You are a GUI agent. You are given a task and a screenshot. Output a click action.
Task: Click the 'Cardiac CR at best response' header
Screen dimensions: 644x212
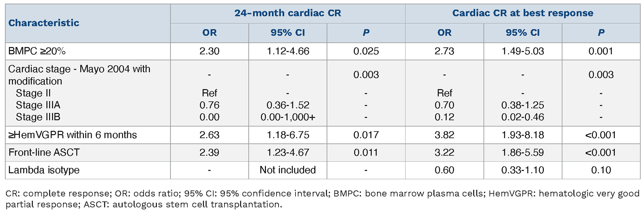click(x=523, y=13)
